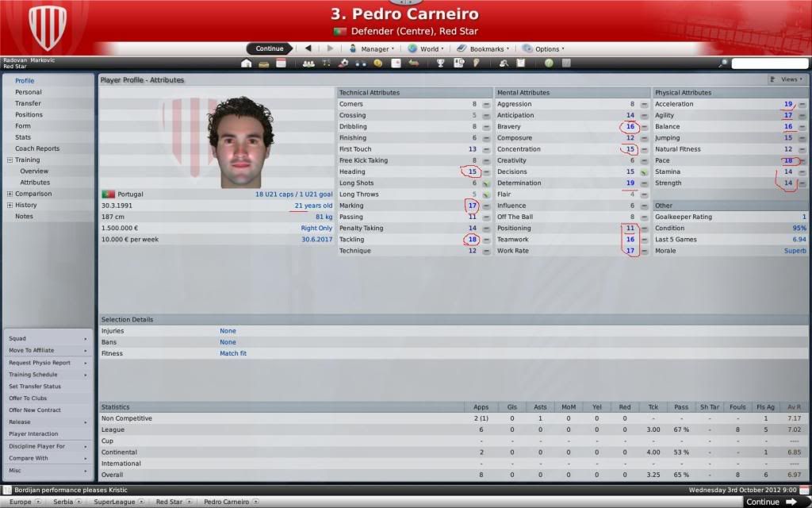Toggle training focus button next to Heading
The image size is (812, 508).
486,171
